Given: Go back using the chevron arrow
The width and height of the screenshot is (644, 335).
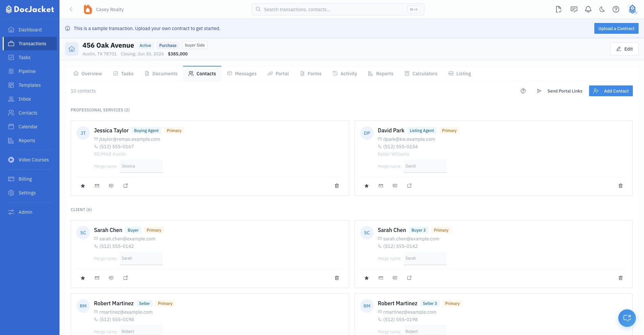Looking at the screenshot, I should pyautogui.click(x=71, y=9).
